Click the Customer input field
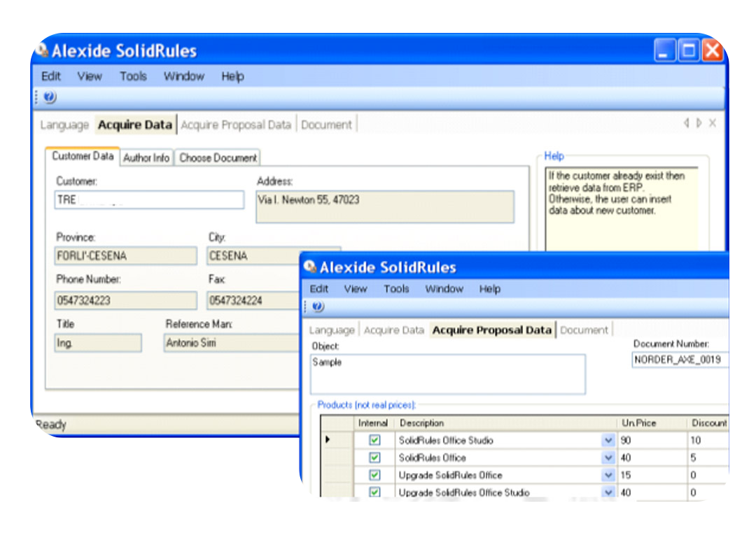Viewport: 756px width, 536px height. pos(150,199)
